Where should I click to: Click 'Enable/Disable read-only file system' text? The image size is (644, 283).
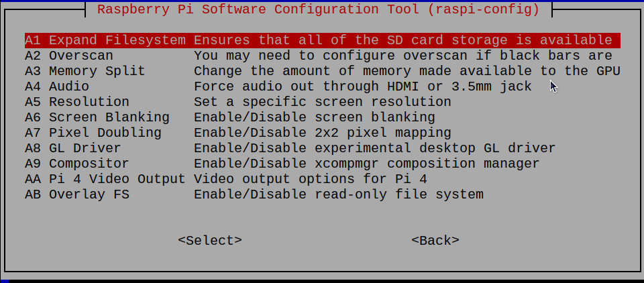[338, 194]
